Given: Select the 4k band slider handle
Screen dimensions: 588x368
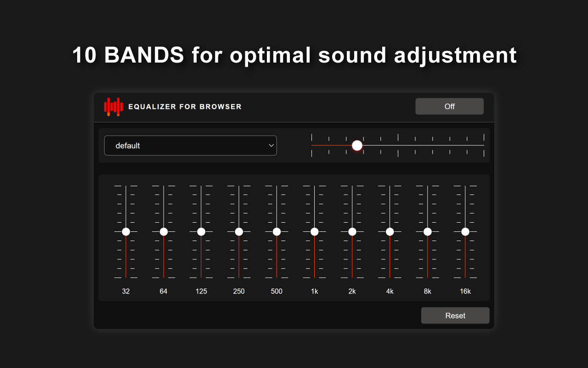Looking at the screenshot, I should tap(390, 232).
